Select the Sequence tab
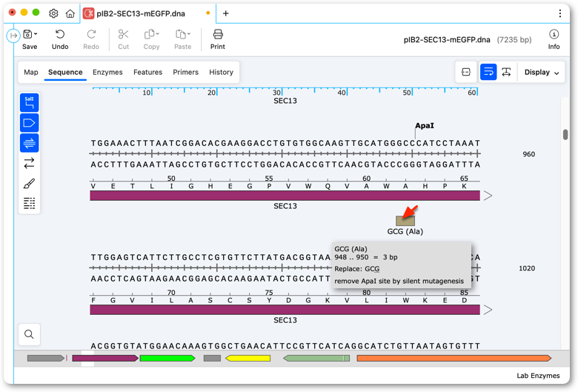 pyautogui.click(x=65, y=73)
